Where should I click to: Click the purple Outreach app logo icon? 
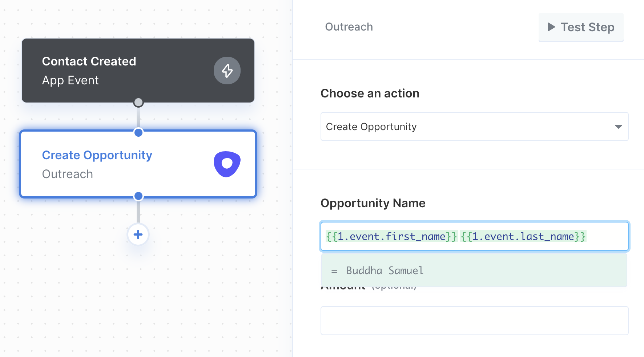227,164
